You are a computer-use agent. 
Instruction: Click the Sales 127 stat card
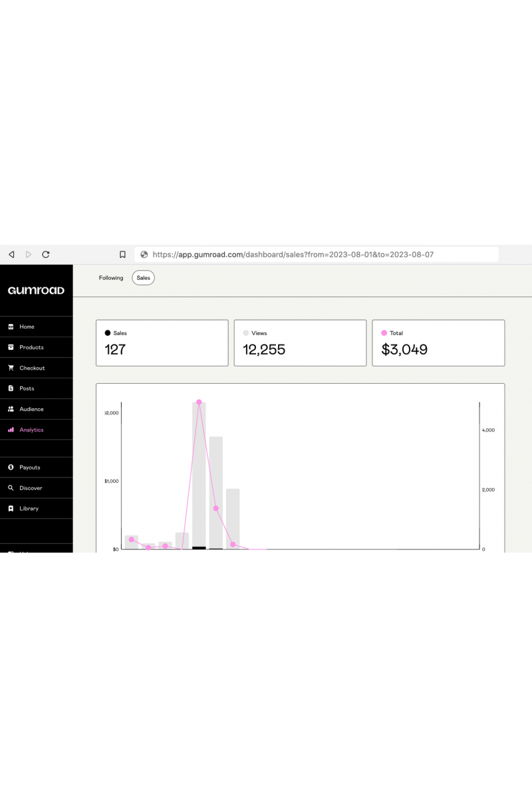162,342
